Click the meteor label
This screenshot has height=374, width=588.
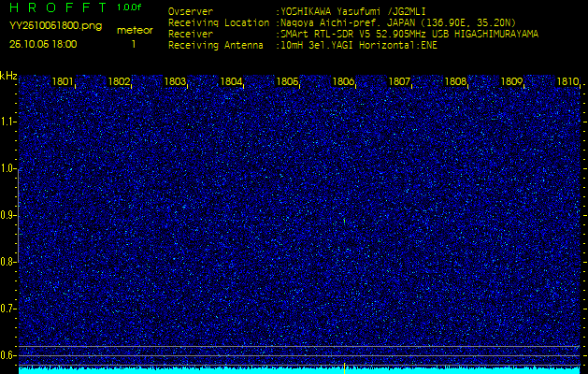(134, 31)
